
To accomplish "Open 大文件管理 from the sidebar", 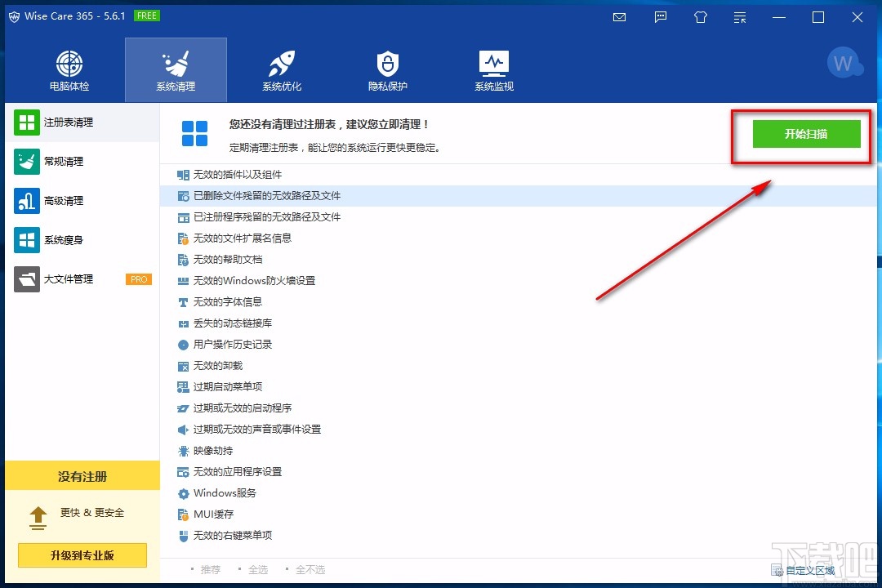I will click(82, 279).
